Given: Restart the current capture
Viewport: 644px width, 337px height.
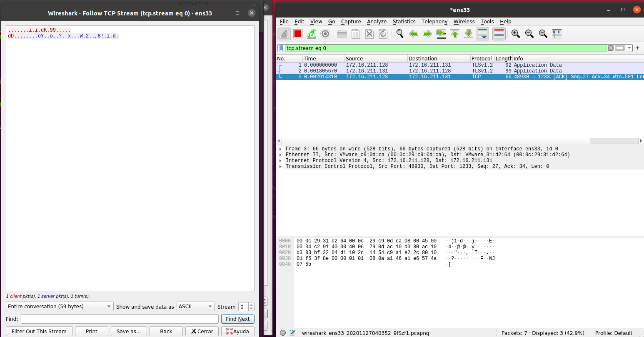Looking at the screenshot, I should click(x=312, y=34).
